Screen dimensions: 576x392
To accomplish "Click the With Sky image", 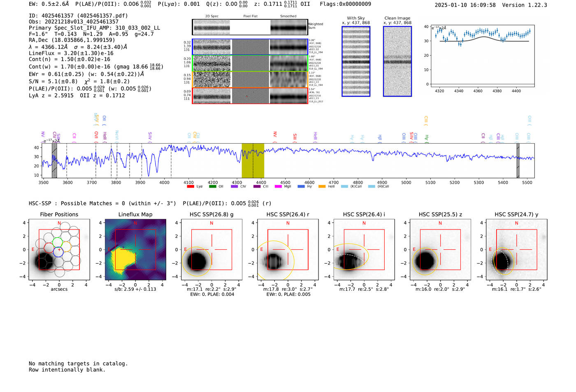I will pos(356,61).
